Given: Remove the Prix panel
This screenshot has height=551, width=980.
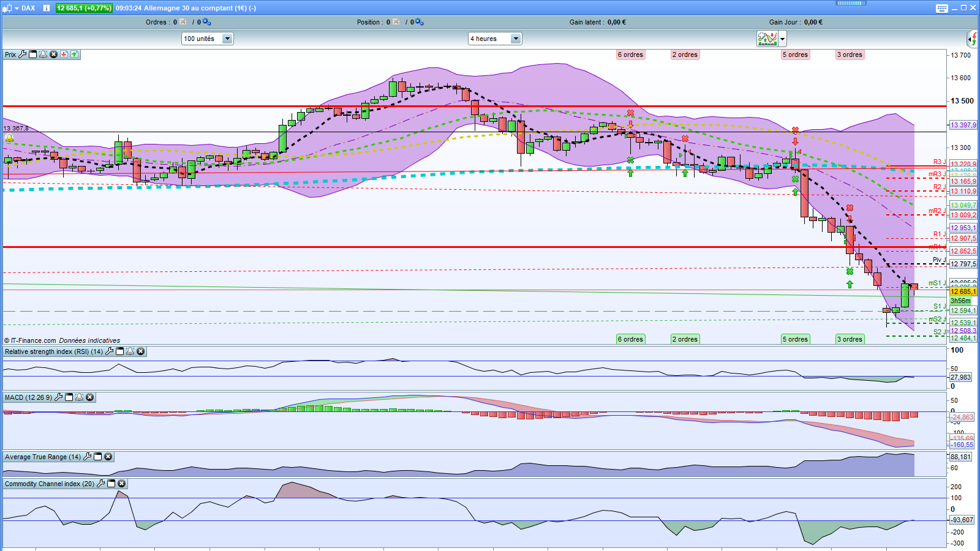Looking at the screenshot, I should (54, 54).
